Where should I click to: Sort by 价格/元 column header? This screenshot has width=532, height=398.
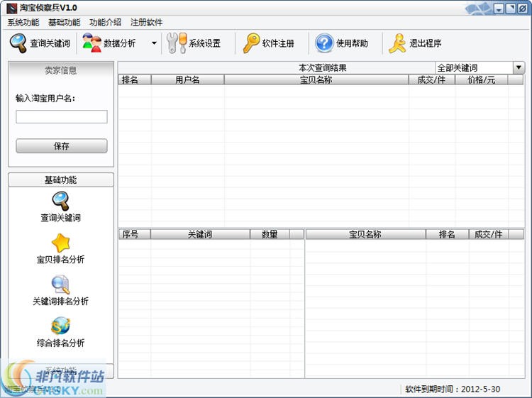pyautogui.click(x=482, y=80)
